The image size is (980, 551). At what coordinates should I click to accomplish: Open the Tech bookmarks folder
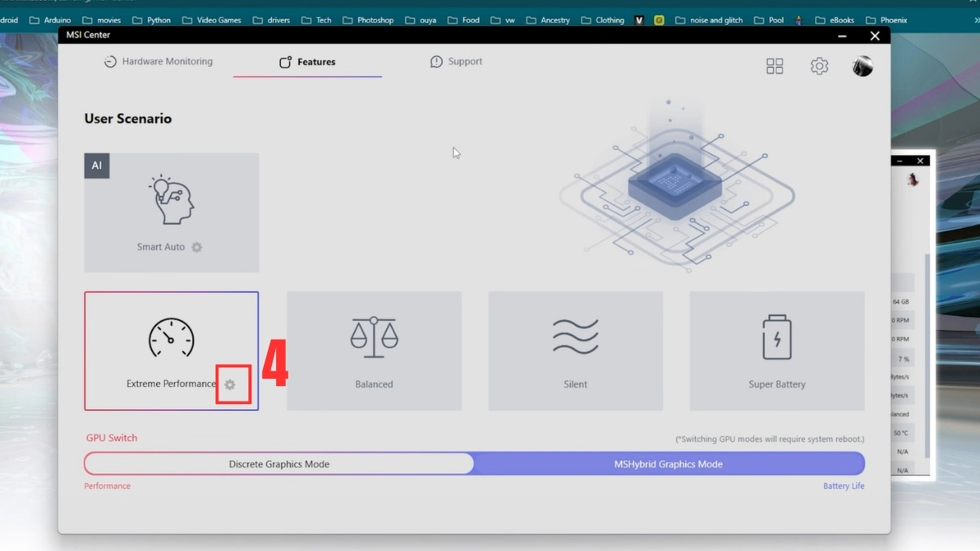click(317, 20)
